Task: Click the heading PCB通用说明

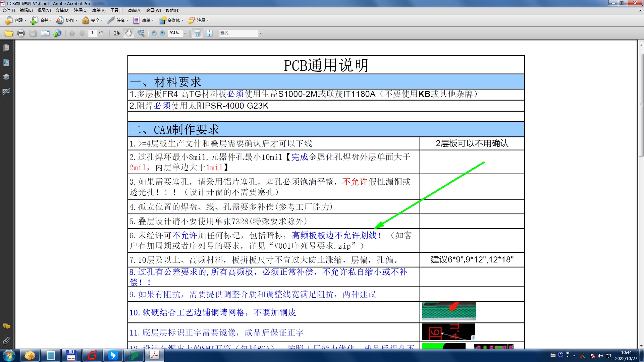Action: (326, 65)
